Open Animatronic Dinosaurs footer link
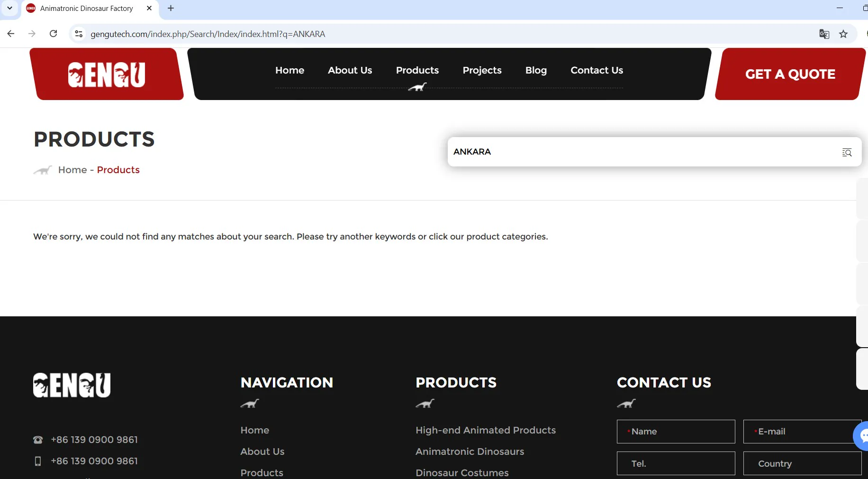 pos(470,451)
